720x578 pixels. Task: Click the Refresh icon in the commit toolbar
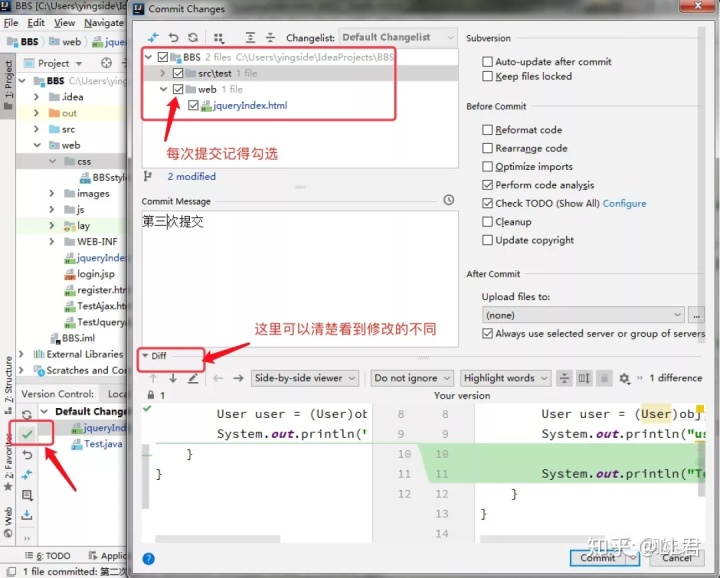193,38
